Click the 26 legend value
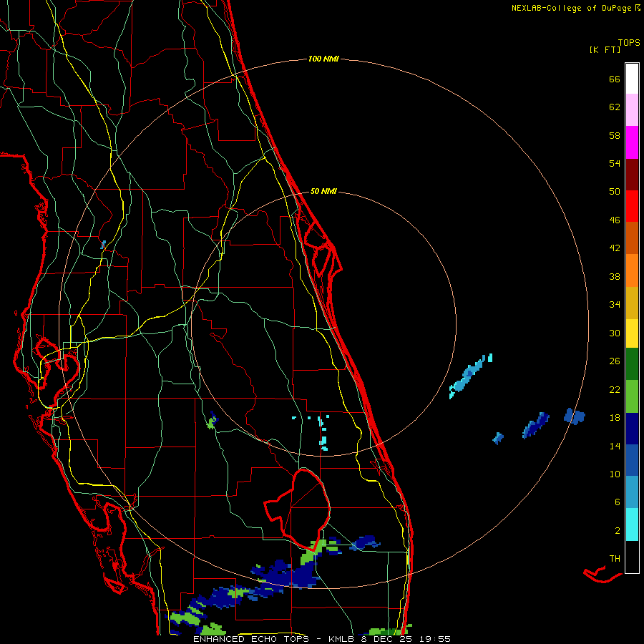 coord(615,361)
